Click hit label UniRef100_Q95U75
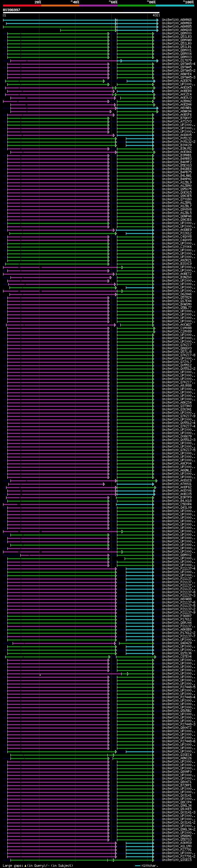Image resolution: width=197 pixels, height=868 pixels. [x=177, y=189]
